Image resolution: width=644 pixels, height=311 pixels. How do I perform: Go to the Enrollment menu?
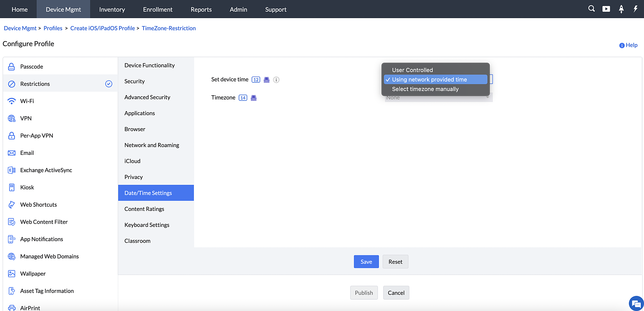click(157, 9)
